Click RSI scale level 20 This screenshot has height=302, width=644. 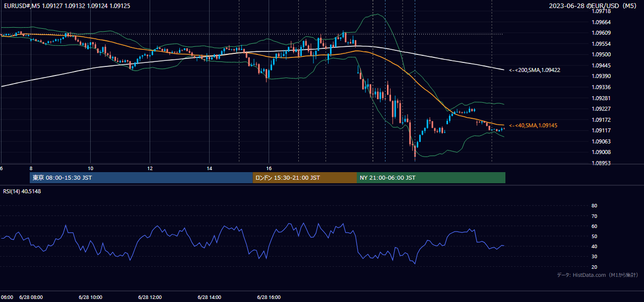[x=594, y=267]
